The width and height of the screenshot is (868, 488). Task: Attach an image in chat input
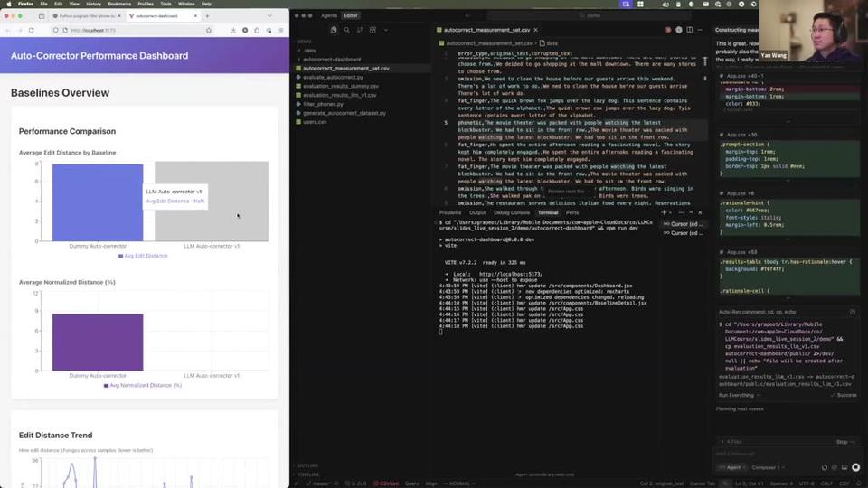pyautogui.click(x=844, y=467)
